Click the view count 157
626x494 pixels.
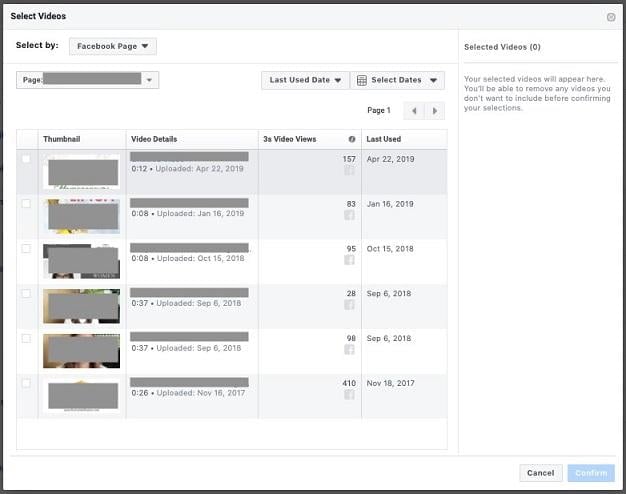(x=349, y=159)
